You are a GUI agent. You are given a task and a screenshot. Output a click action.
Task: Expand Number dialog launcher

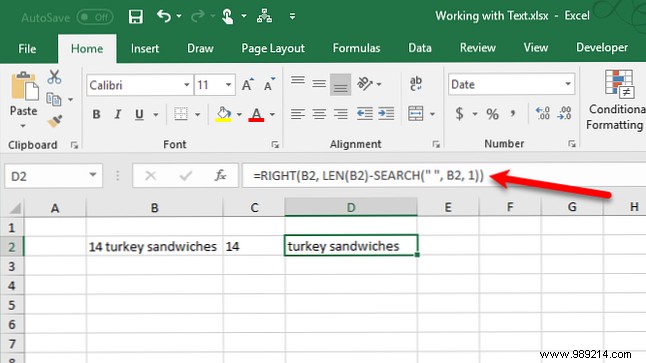(572, 144)
